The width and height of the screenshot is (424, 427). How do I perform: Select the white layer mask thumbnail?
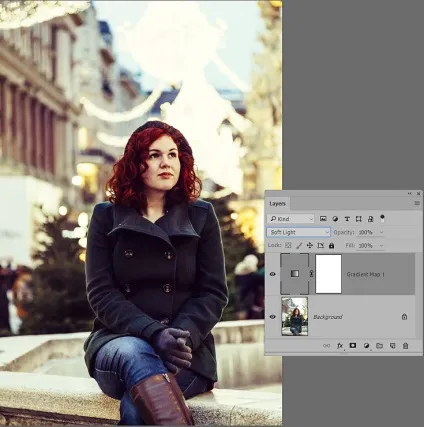[x=329, y=274]
